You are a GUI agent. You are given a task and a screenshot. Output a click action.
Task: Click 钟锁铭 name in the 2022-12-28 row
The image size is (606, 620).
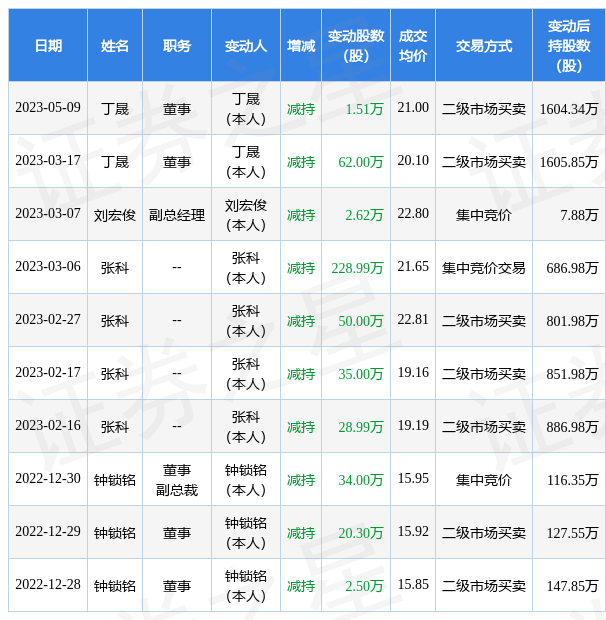[x=115, y=586]
